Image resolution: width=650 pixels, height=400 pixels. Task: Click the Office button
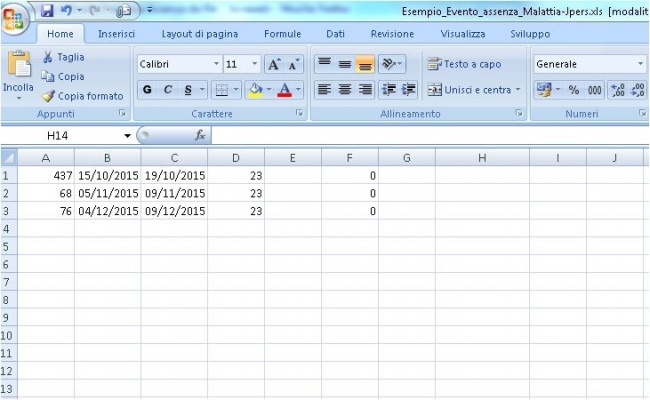click(x=14, y=18)
